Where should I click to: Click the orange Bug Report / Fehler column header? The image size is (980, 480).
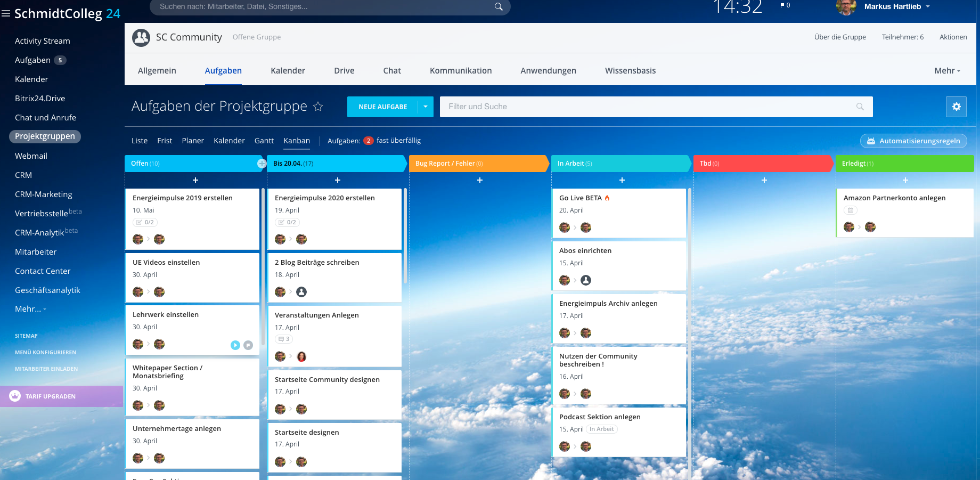[478, 164]
